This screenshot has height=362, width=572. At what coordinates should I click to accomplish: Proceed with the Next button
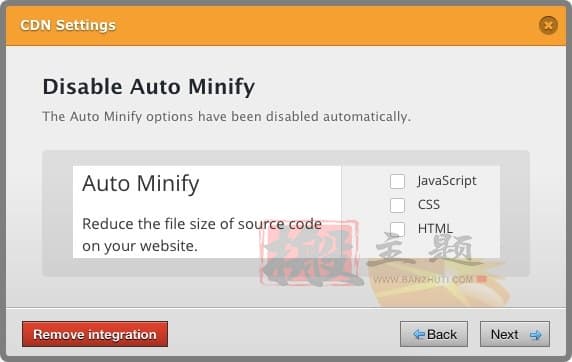point(515,334)
